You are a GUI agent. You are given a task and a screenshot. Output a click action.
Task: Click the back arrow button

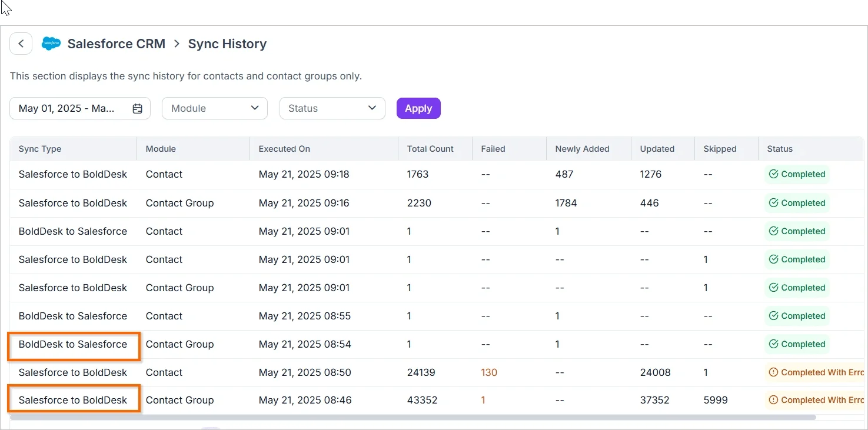click(21, 44)
